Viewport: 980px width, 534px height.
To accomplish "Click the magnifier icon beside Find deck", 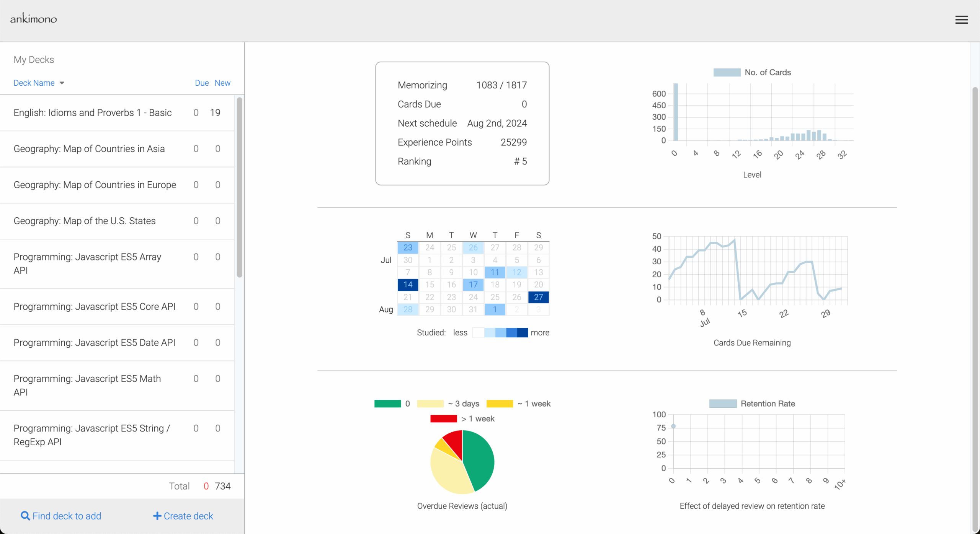I will click(x=25, y=516).
